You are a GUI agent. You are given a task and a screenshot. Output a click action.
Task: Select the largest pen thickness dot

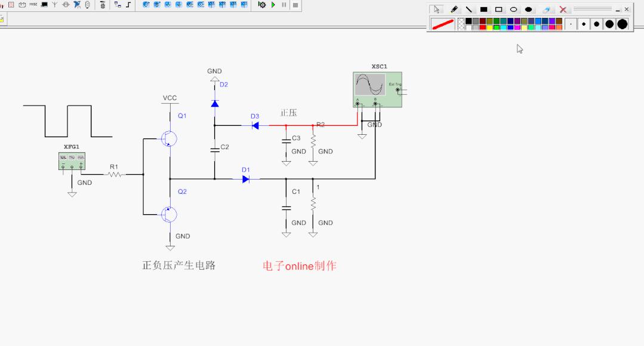click(x=623, y=24)
